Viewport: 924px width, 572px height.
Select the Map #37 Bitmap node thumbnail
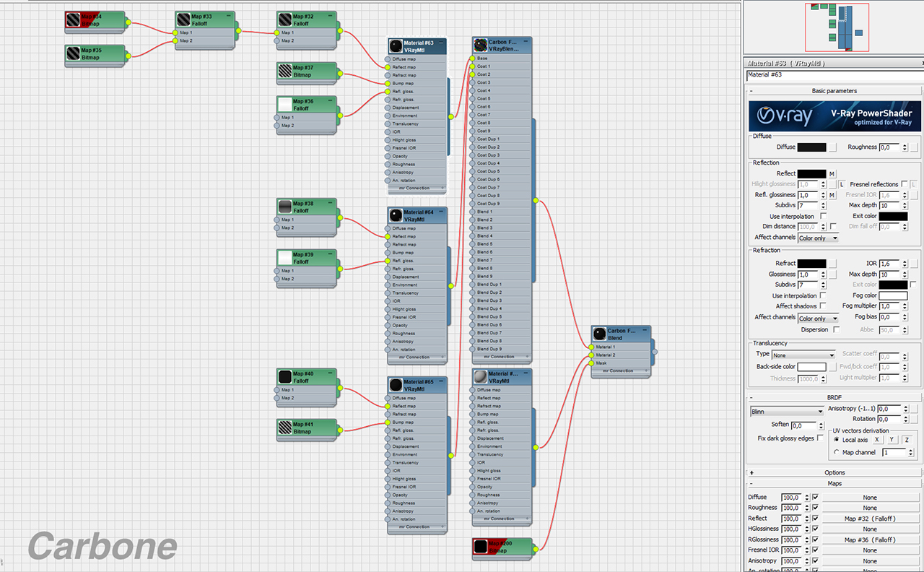(285, 71)
